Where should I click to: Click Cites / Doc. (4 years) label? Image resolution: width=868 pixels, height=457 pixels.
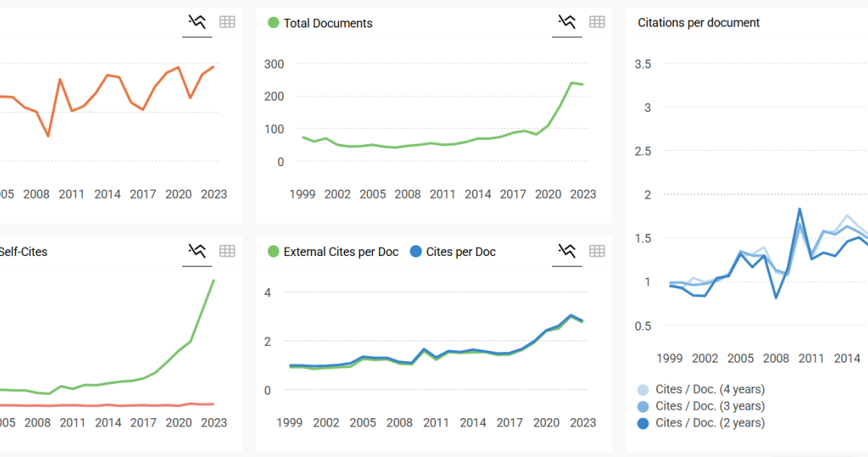click(x=710, y=389)
